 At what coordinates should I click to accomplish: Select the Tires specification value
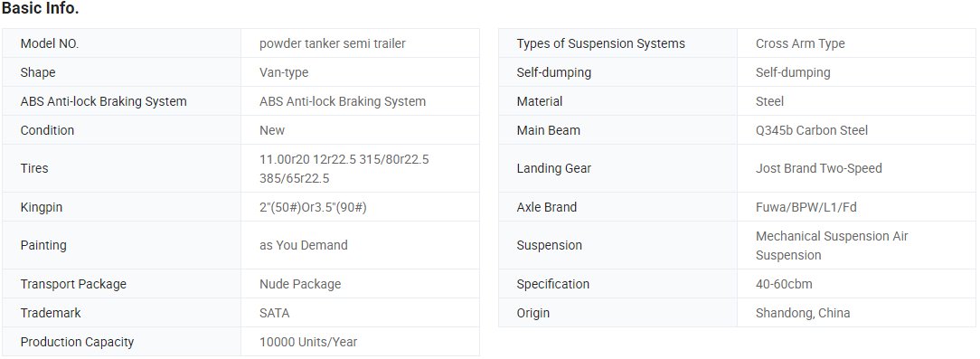(x=344, y=169)
